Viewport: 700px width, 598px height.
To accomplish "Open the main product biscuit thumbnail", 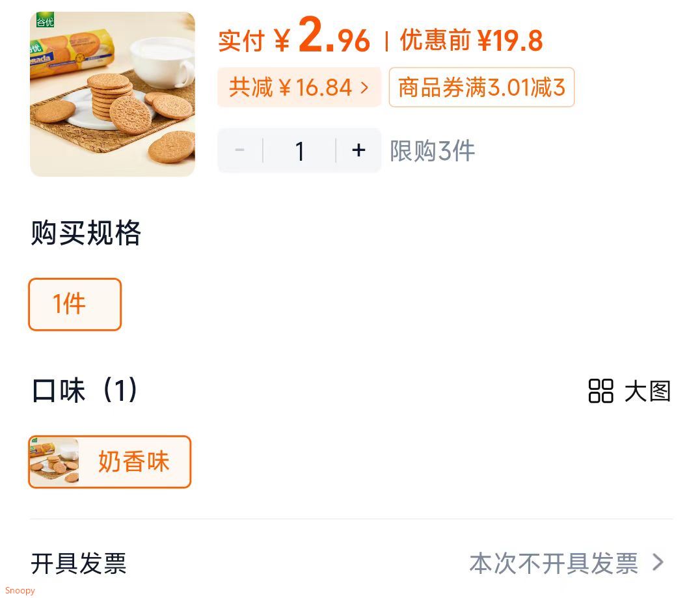I will [x=113, y=94].
